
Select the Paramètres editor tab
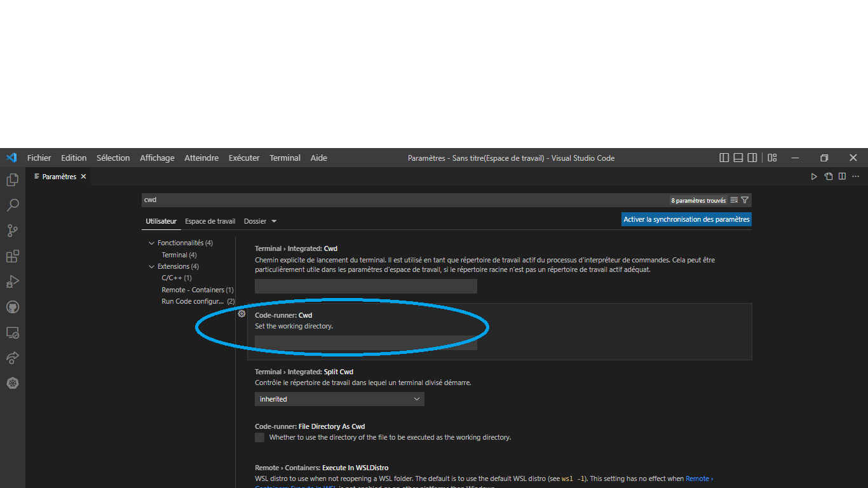click(58, 177)
